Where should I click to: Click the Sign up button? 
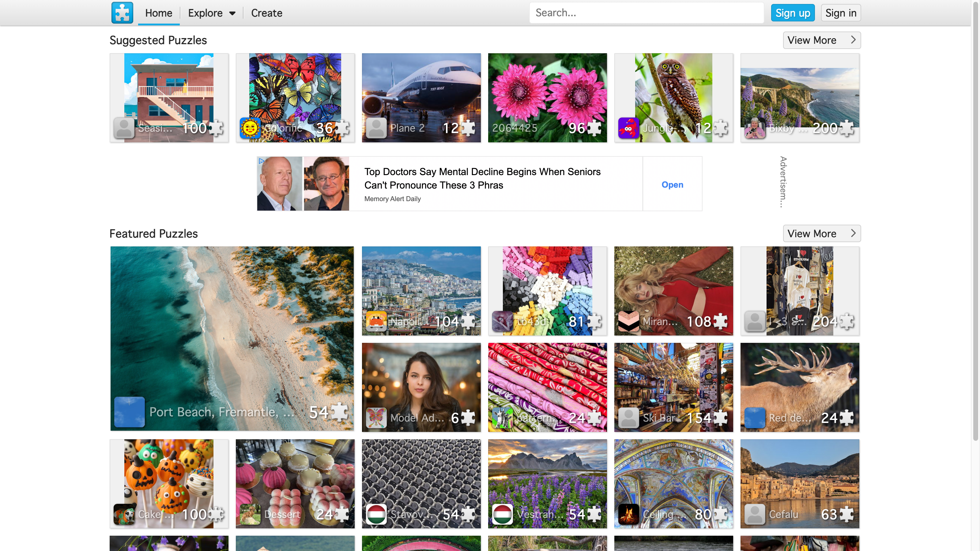(x=793, y=13)
